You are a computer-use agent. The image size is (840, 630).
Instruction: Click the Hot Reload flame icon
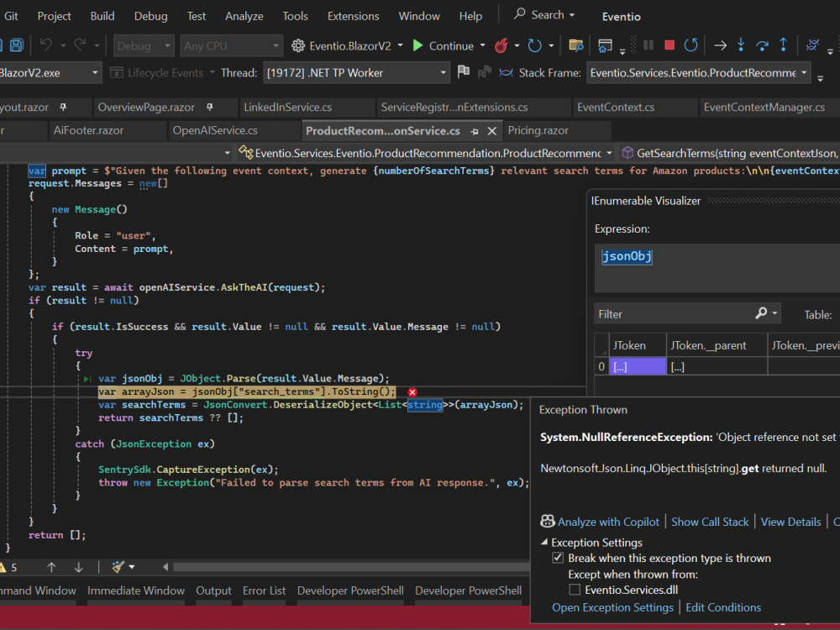(501, 45)
